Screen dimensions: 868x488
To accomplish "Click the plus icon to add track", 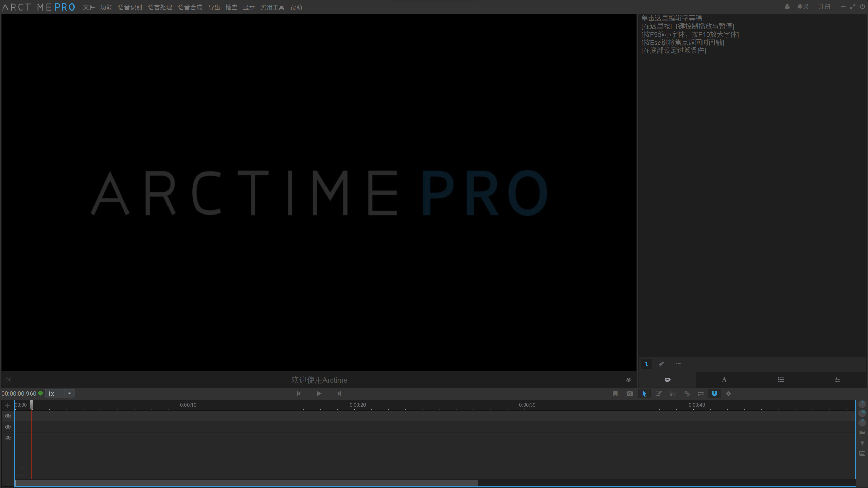I will click(8, 405).
